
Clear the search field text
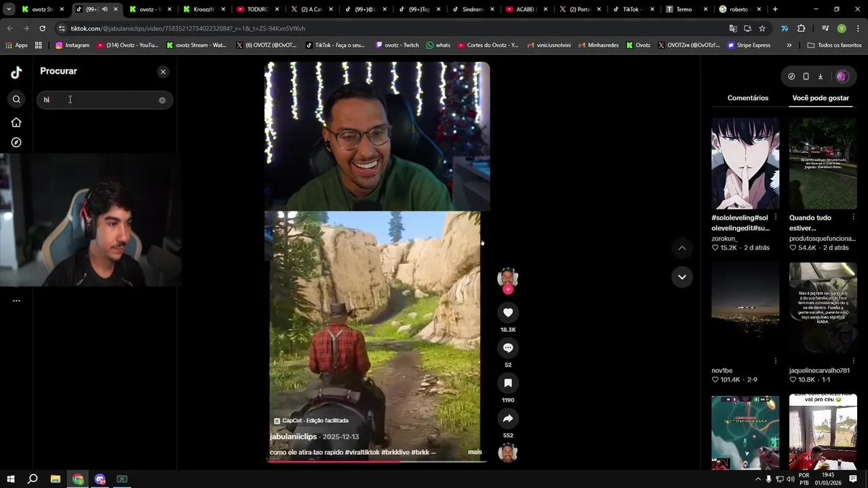click(162, 100)
